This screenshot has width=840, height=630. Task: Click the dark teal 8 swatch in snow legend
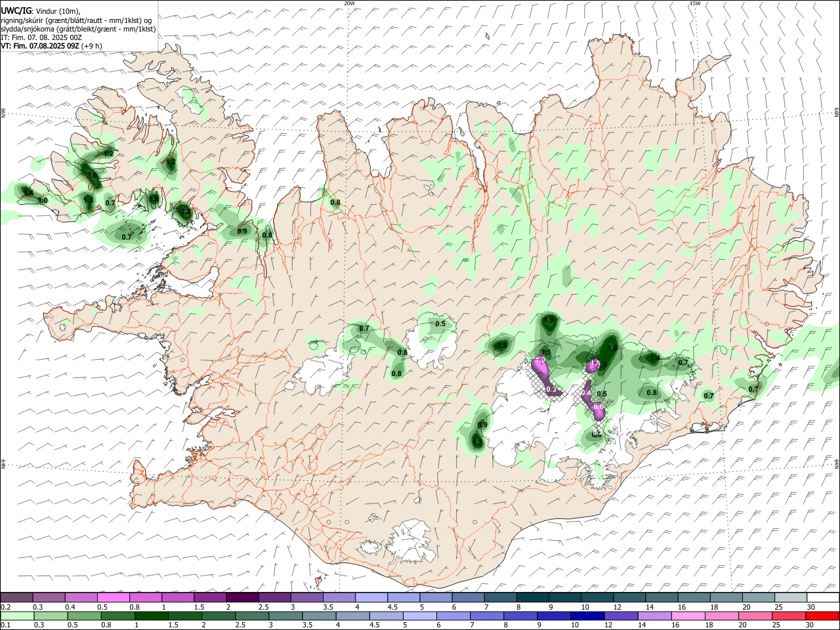(x=533, y=598)
